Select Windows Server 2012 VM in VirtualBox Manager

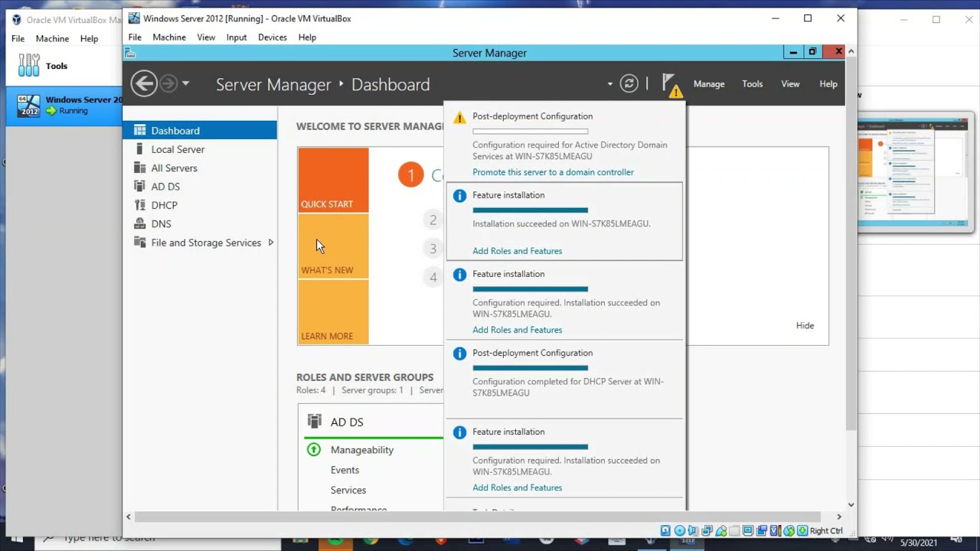pyautogui.click(x=64, y=105)
